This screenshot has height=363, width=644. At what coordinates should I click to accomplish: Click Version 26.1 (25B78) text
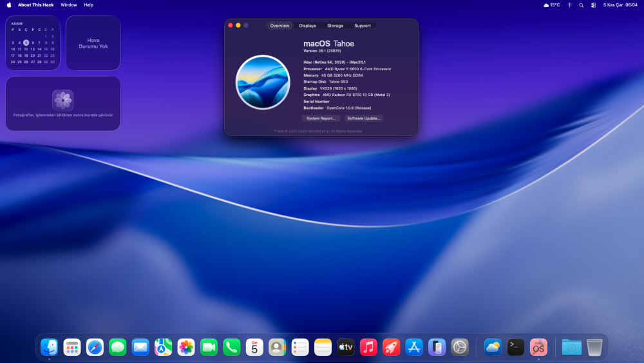322,51
